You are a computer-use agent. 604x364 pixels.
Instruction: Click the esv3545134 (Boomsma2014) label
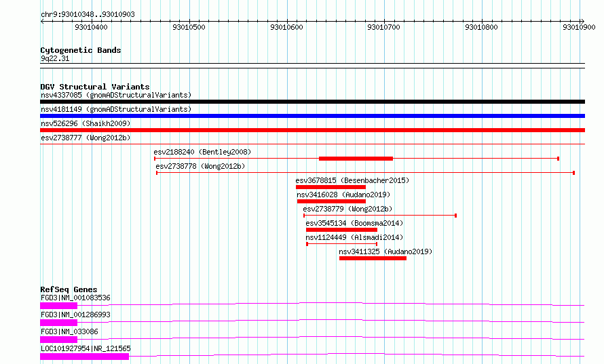pyautogui.click(x=354, y=223)
